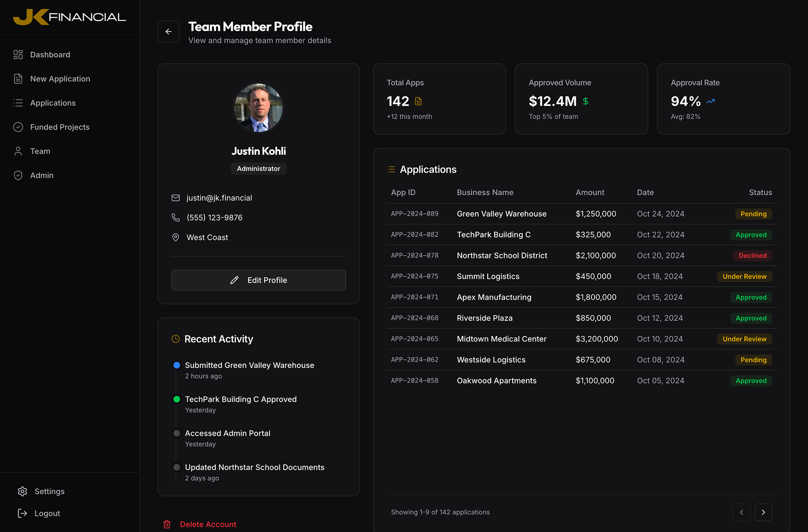
Task: Click the Declined badge for Northstar School District
Action: 752,255
